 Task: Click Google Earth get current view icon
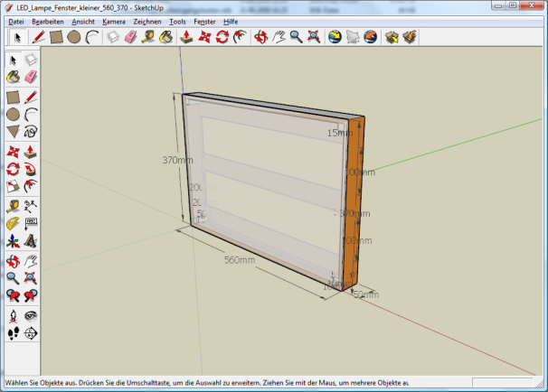(335, 37)
